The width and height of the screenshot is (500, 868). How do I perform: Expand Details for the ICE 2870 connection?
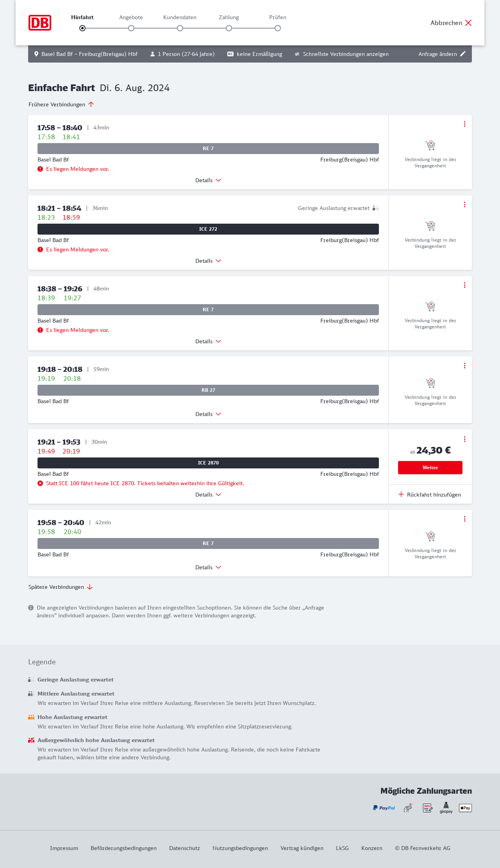click(x=208, y=495)
